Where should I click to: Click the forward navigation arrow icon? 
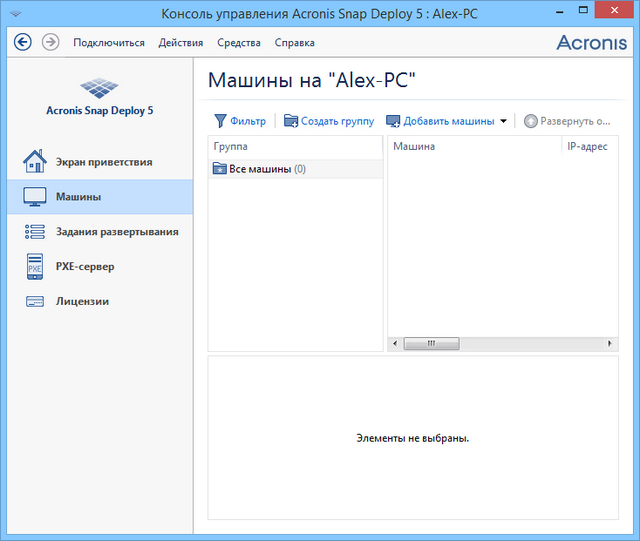pyautogui.click(x=50, y=42)
